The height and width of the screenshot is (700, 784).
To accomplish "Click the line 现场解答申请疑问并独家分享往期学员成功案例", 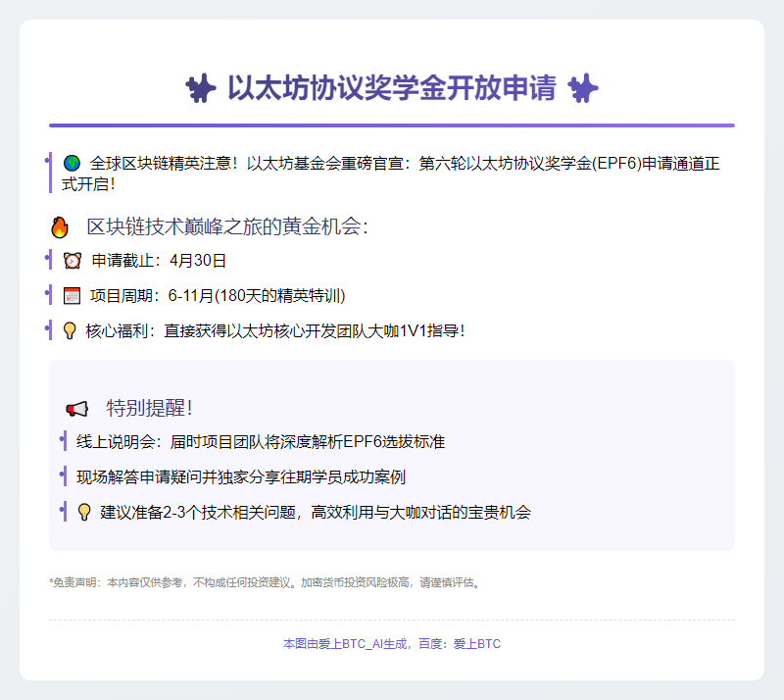I will [x=240, y=476].
